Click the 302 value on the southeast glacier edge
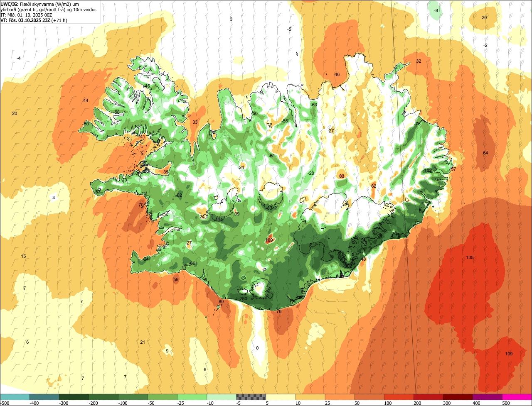532x406 pixels. (348, 266)
